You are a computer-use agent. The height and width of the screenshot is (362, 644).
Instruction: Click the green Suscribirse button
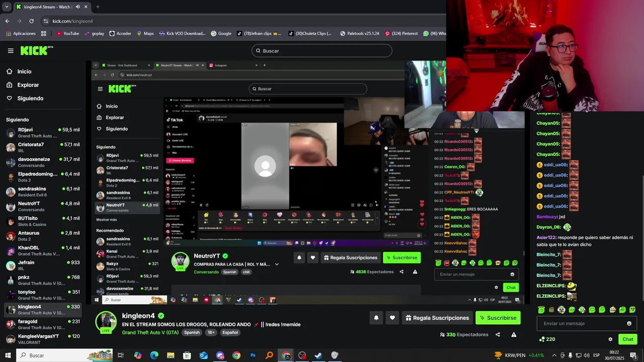pyautogui.click(x=498, y=318)
